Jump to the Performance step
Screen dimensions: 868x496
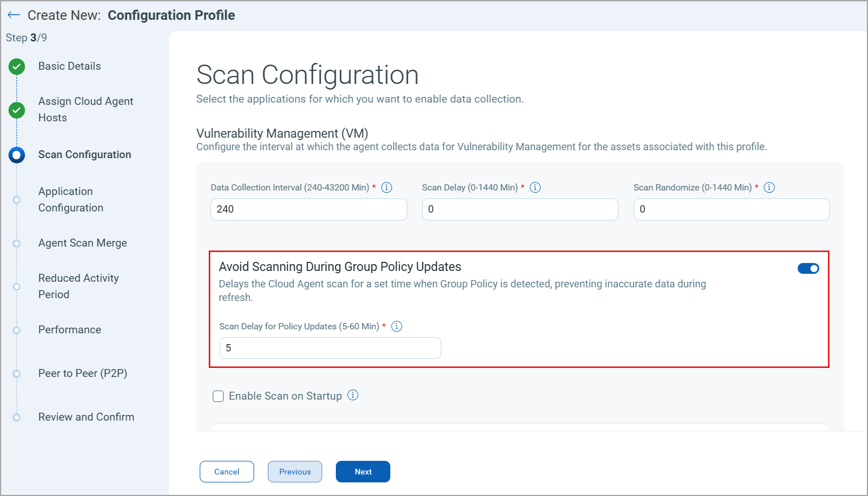click(70, 330)
